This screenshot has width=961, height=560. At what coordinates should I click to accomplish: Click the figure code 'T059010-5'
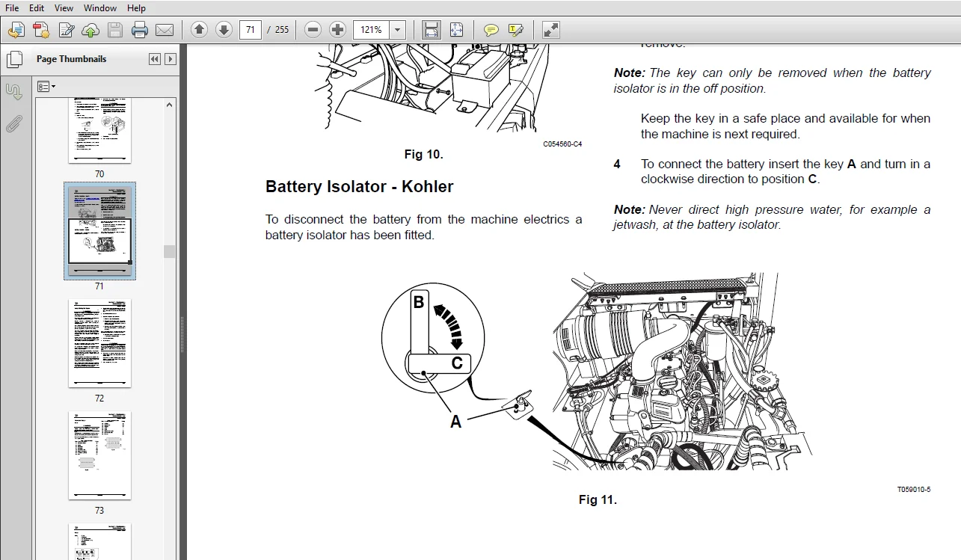click(x=914, y=490)
